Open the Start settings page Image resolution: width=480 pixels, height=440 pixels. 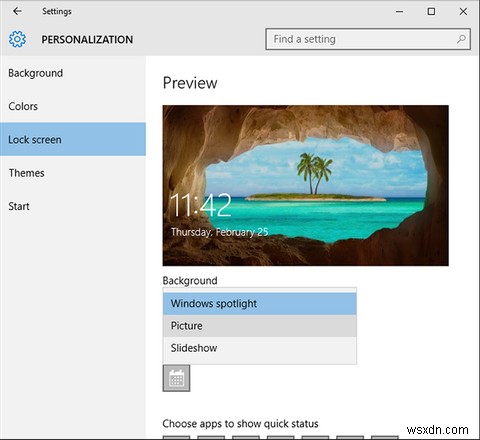[73, 206]
